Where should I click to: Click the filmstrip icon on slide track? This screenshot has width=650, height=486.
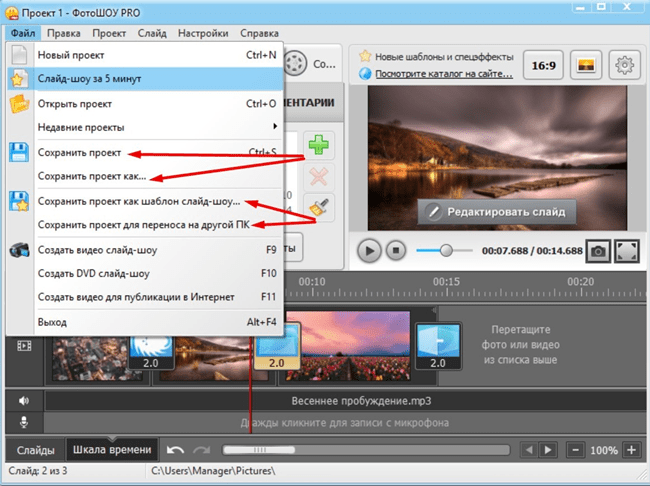pyautogui.click(x=24, y=345)
